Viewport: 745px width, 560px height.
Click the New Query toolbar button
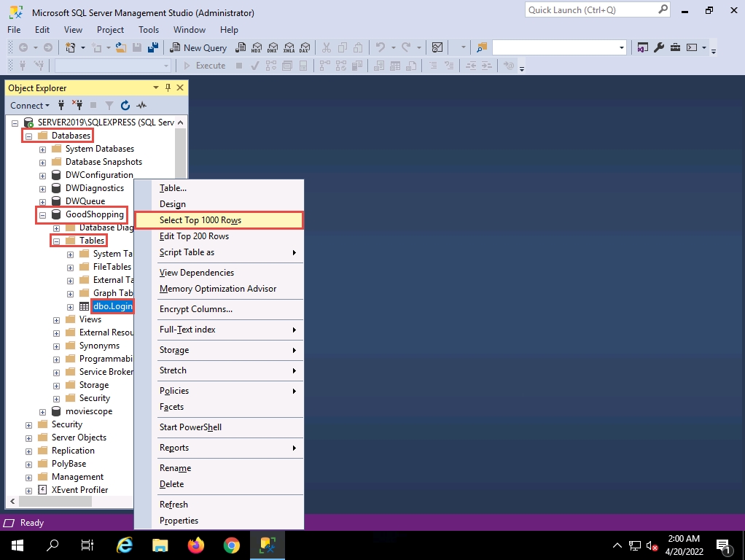tap(198, 47)
